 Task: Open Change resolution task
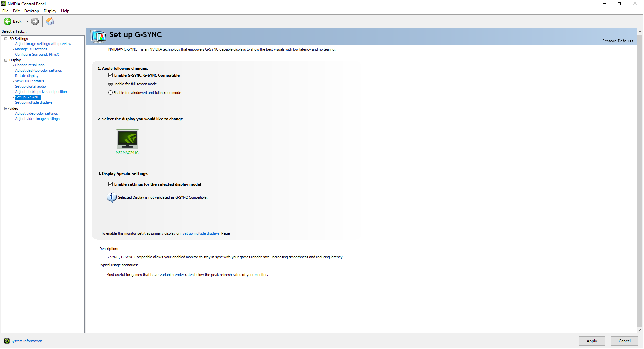pyautogui.click(x=30, y=65)
